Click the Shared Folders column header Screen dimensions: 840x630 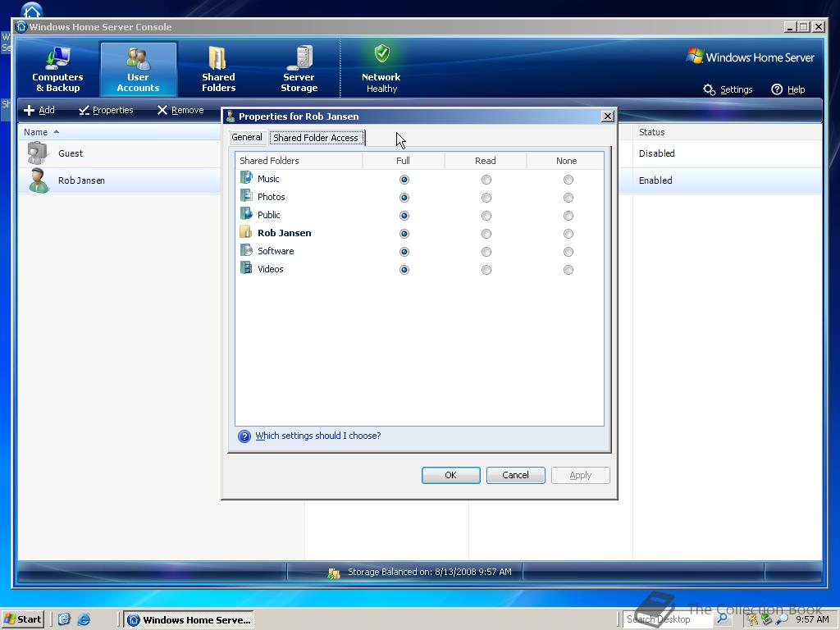tap(299, 161)
